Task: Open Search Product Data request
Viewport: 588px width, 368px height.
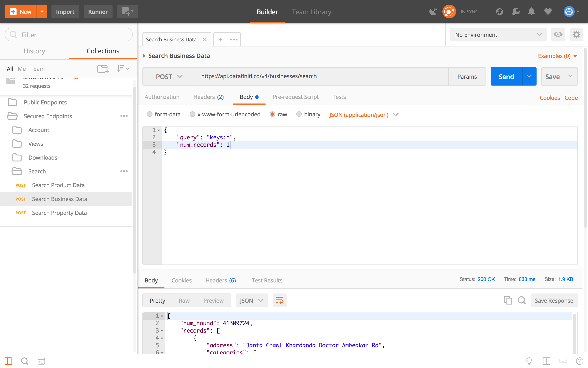Action: (58, 185)
